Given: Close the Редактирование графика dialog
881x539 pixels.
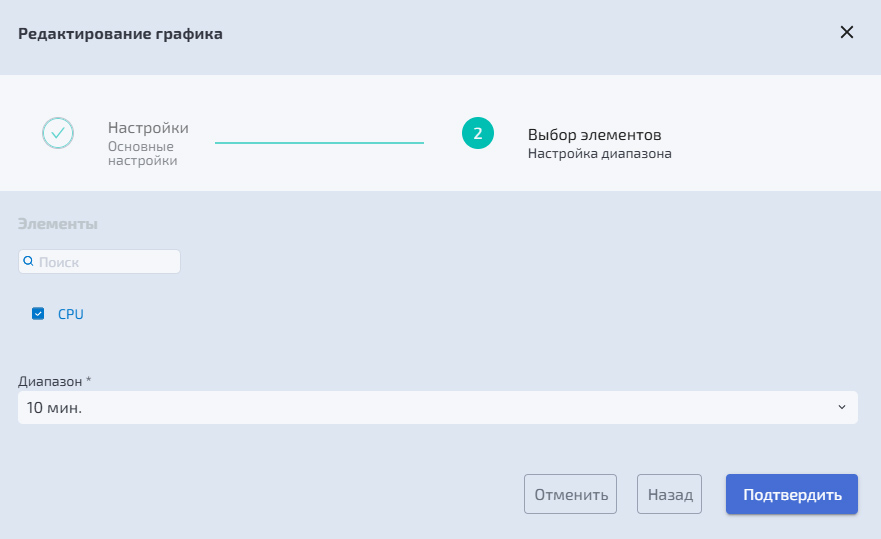Looking at the screenshot, I should coord(847,32).
